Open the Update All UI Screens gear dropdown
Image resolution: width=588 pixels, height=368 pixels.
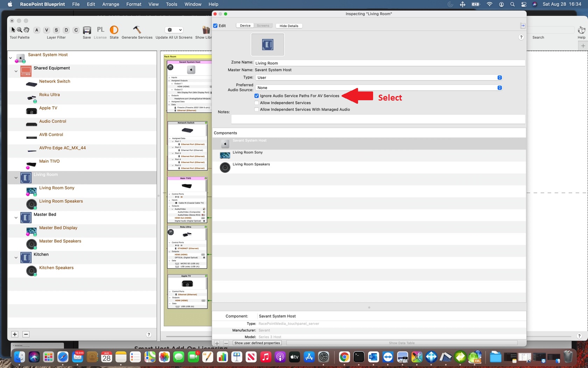tap(174, 30)
